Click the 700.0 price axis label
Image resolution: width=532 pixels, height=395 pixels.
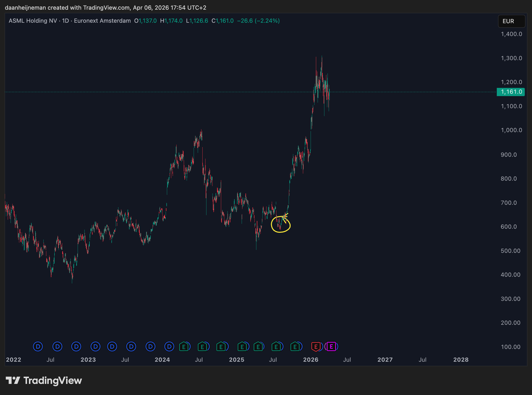pos(509,203)
